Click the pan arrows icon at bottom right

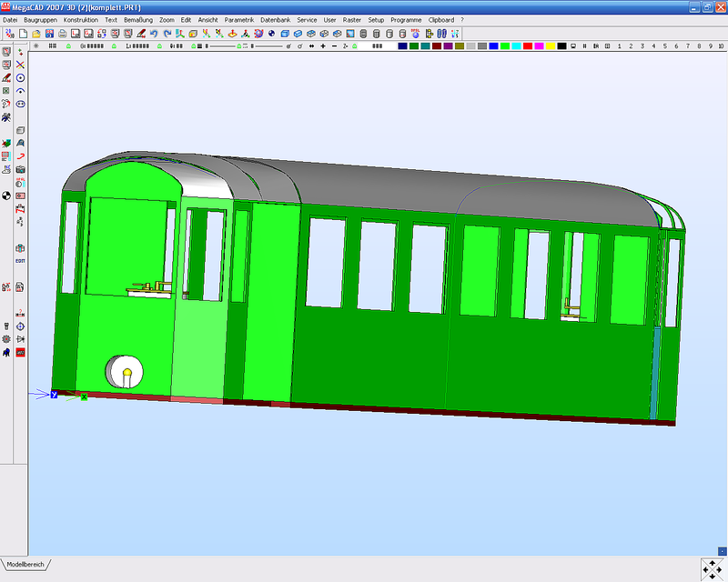(x=713, y=569)
